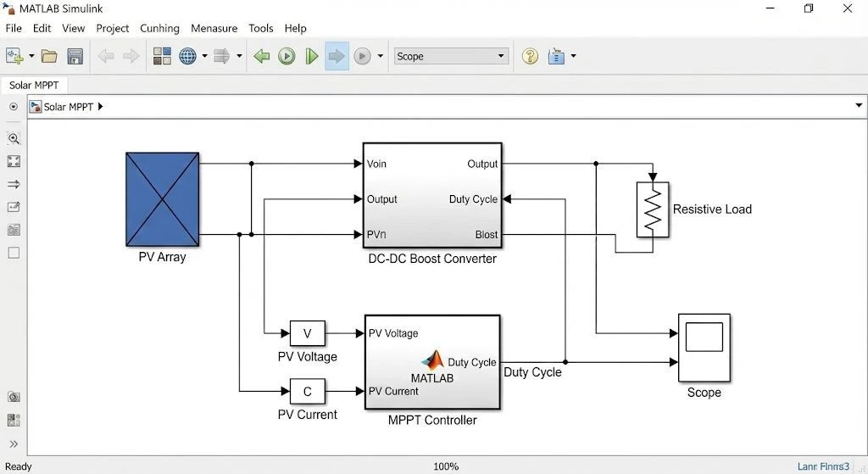Open the Help menu
This screenshot has width=868, height=474.
pos(295,28)
